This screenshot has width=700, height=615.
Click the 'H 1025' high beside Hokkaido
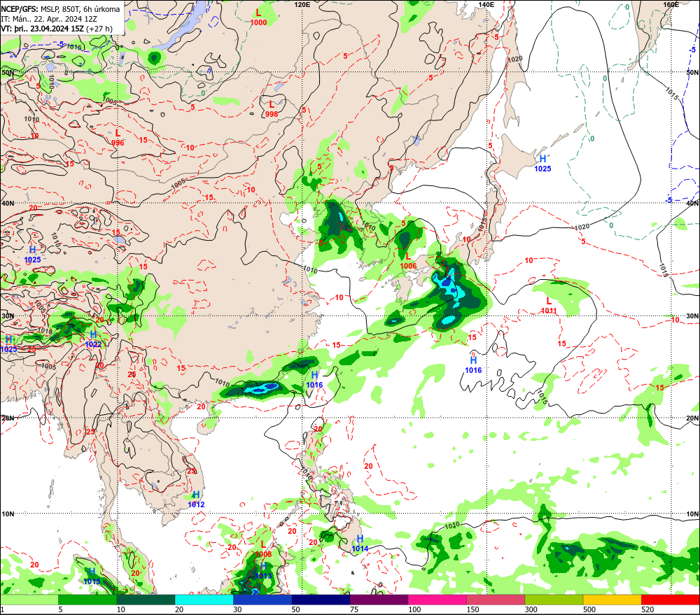click(x=543, y=163)
